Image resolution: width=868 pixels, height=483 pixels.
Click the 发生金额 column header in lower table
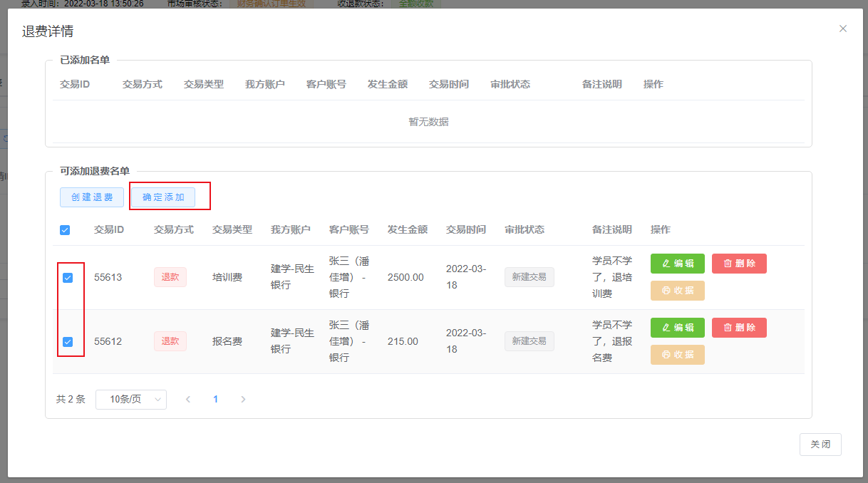click(x=407, y=230)
